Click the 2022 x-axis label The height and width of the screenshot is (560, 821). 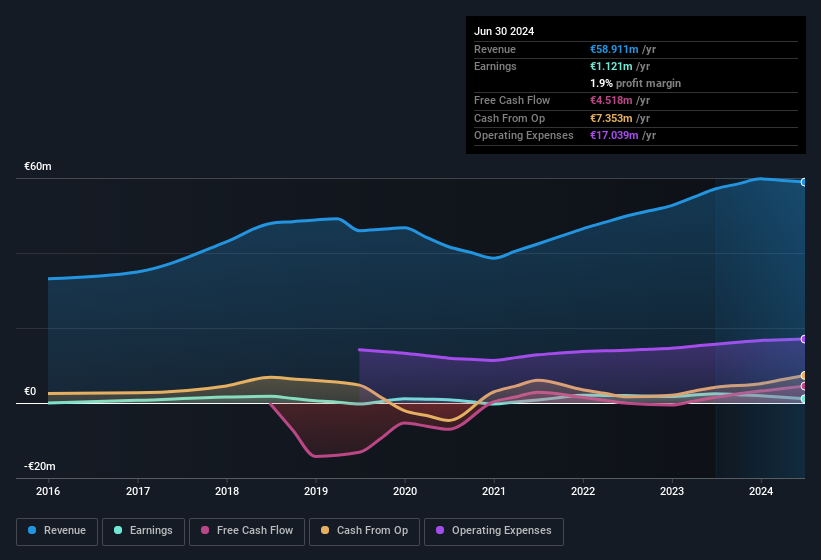(x=583, y=491)
